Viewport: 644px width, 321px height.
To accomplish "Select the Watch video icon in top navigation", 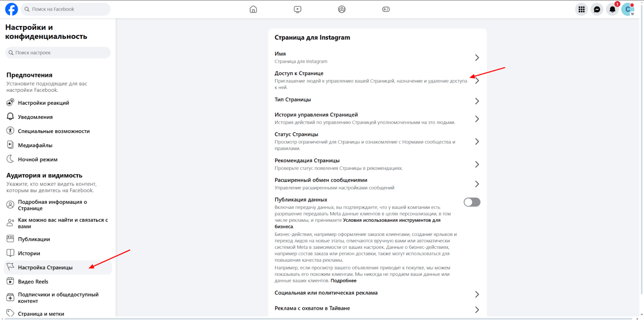I will (297, 9).
